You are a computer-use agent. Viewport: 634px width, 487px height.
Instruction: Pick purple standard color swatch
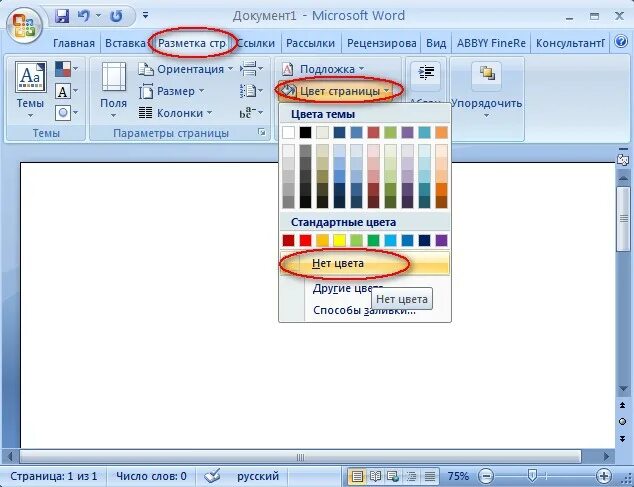point(441,241)
